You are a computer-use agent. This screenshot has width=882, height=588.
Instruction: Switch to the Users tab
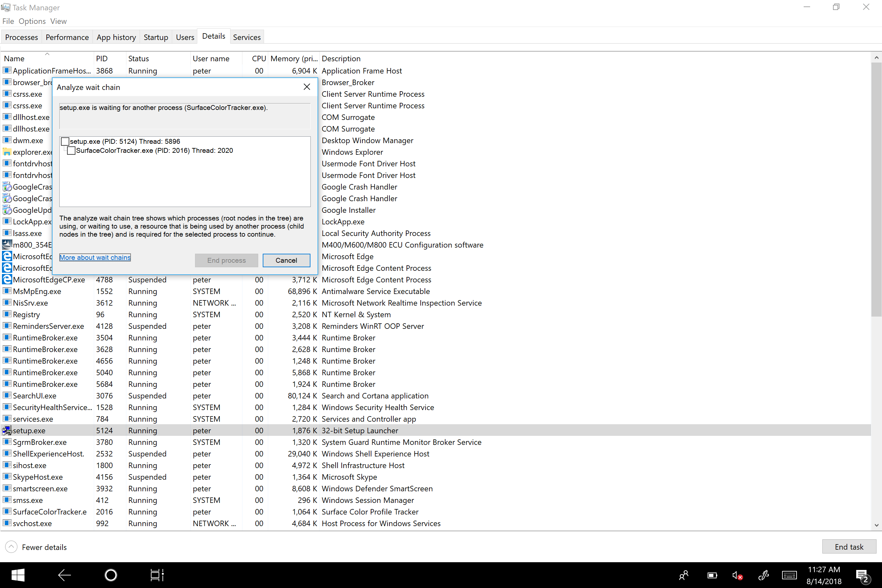click(185, 37)
